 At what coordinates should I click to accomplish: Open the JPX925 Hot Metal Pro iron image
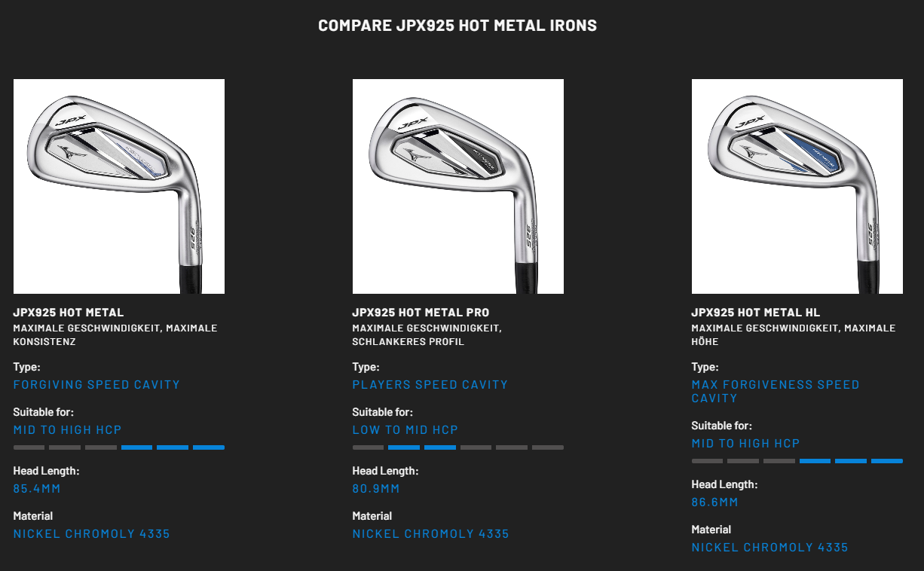click(x=458, y=186)
